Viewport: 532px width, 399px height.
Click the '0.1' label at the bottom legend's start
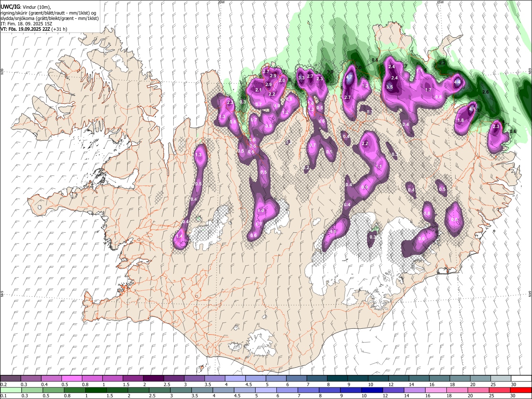click(3, 396)
